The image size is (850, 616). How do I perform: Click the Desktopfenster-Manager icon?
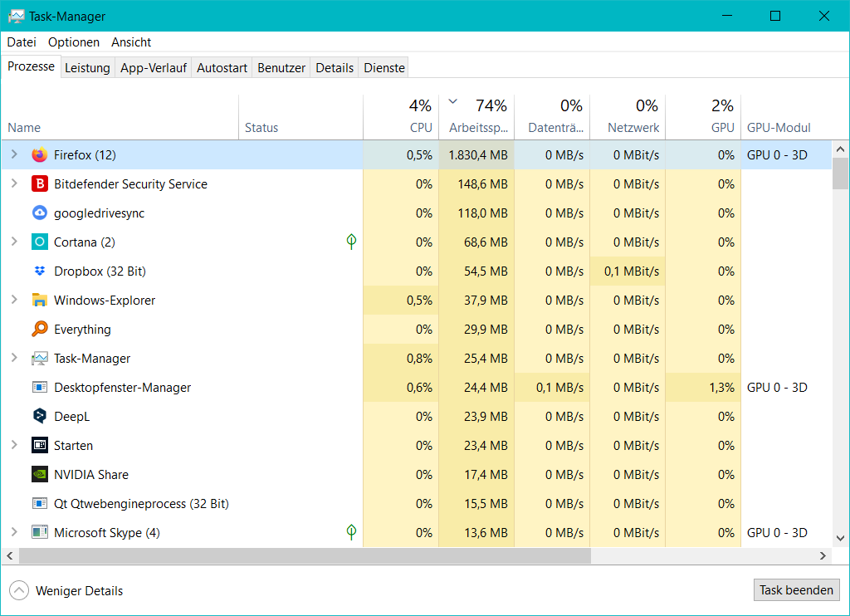click(x=40, y=387)
